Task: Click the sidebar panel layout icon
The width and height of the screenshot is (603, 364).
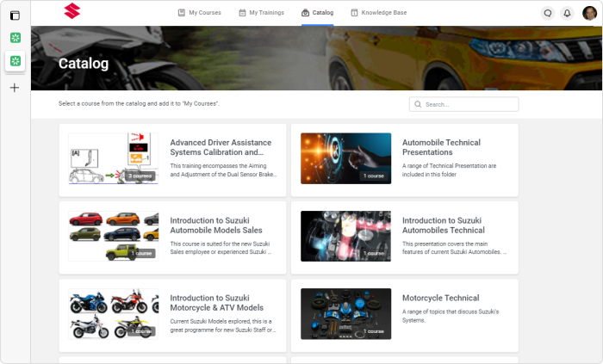Action: click(15, 15)
